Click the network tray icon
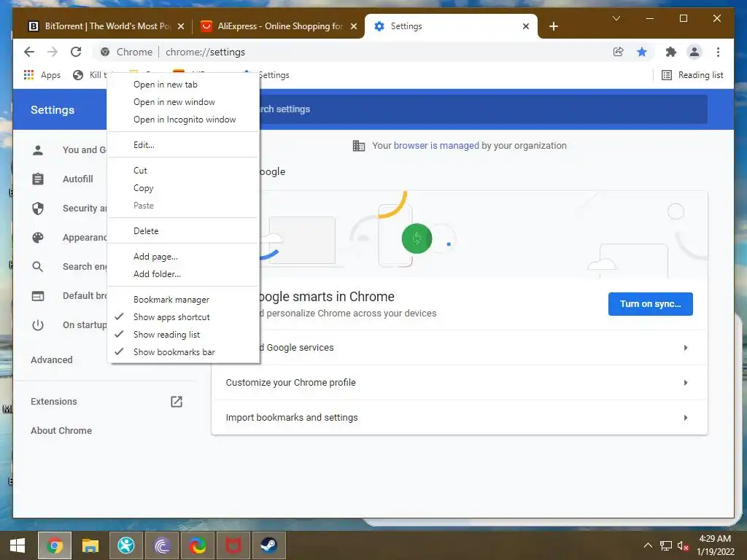The width and height of the screenshot is (747, 560). pos(665,545)
